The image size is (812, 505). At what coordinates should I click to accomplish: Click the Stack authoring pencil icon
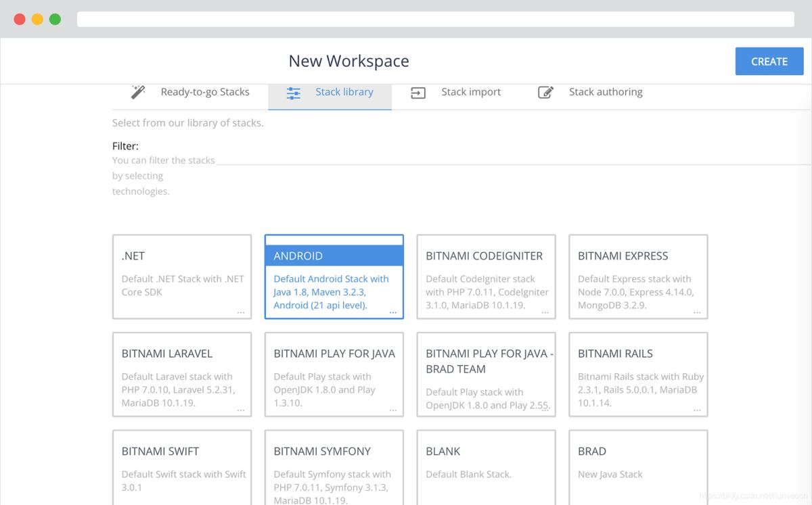click(x=545, y=93)
